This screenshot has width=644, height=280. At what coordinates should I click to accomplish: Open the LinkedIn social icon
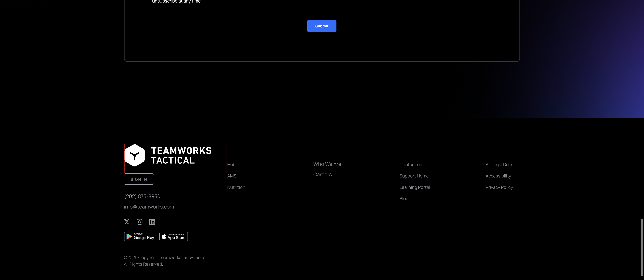[x=152, y=222]
